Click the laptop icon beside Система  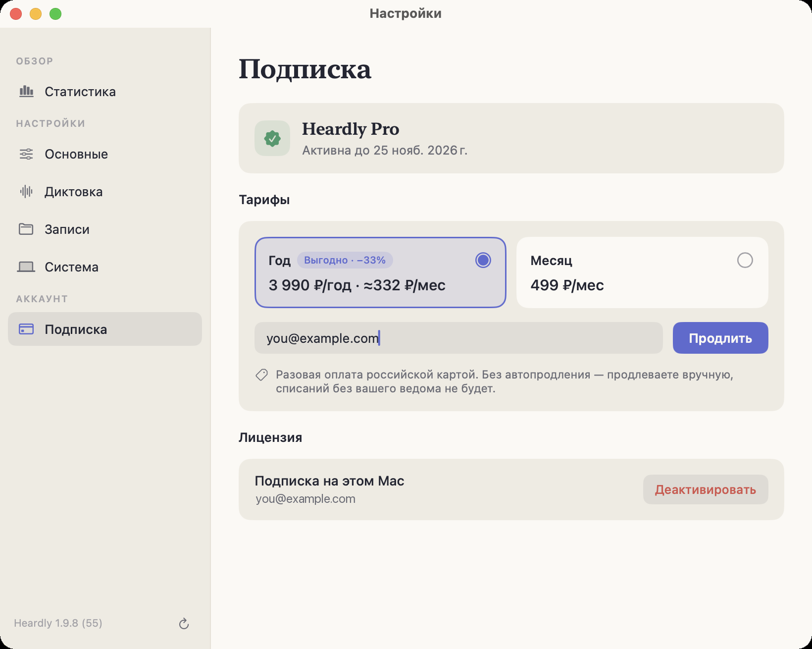point(26,267)
